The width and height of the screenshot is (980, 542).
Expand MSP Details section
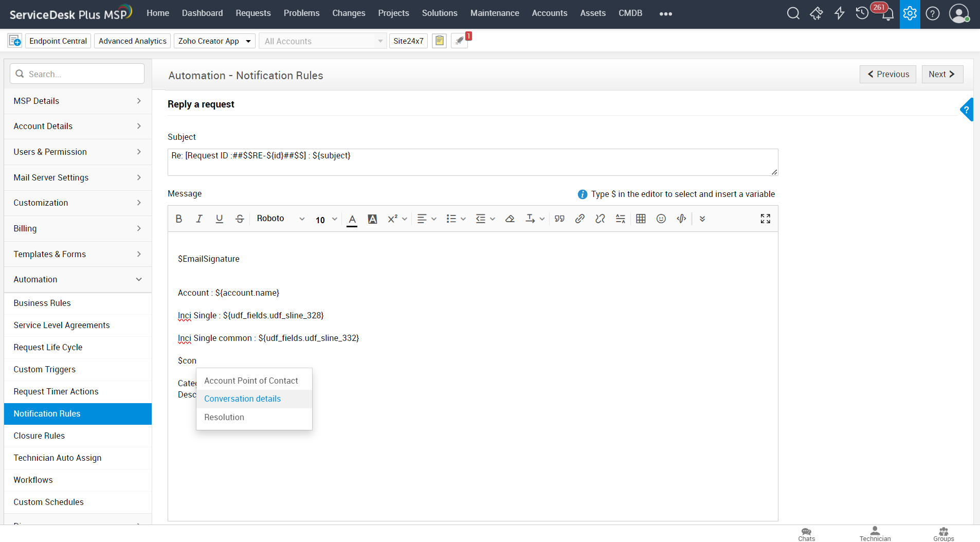click(x=78, y=101)
